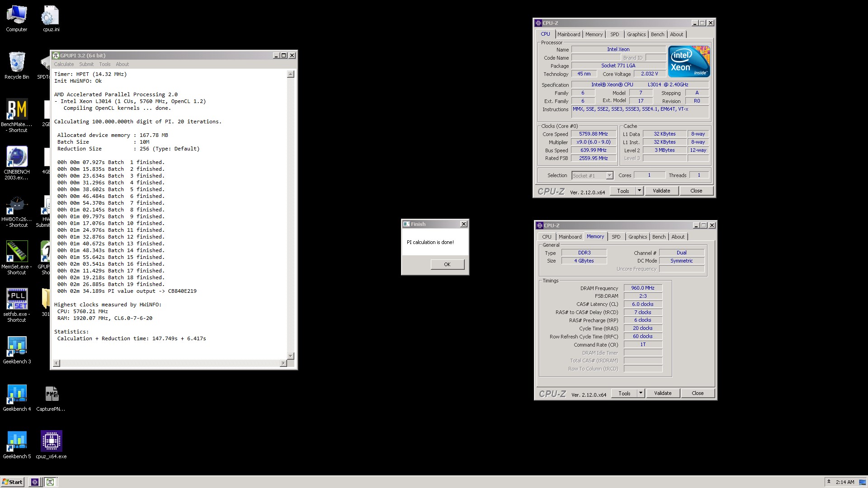The image size is (868, 488).
Task: Click the taskbar clock showing 2:14 AM
Action: (x=845, y=482)
